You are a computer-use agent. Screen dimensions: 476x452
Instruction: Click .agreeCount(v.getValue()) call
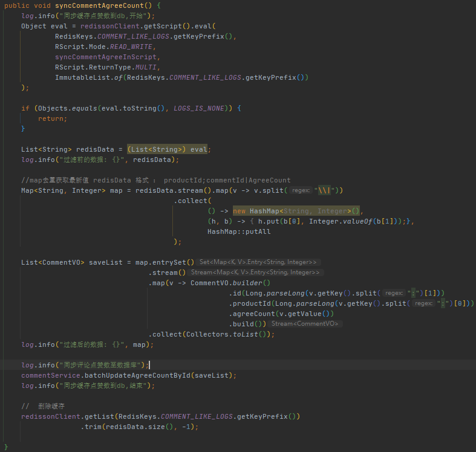tap(281, 314)
